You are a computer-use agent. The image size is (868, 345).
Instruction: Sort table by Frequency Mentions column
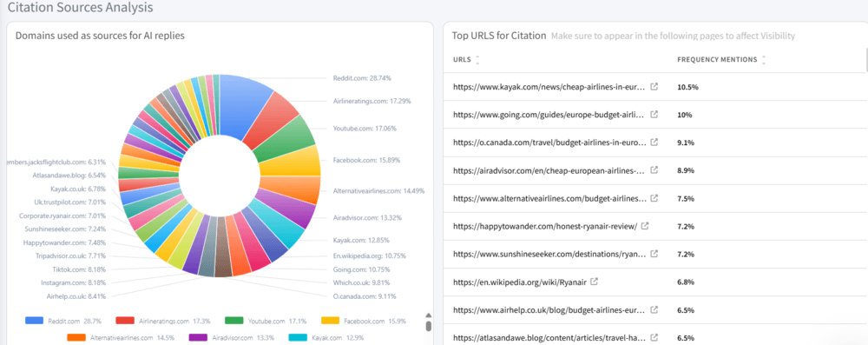764,59
